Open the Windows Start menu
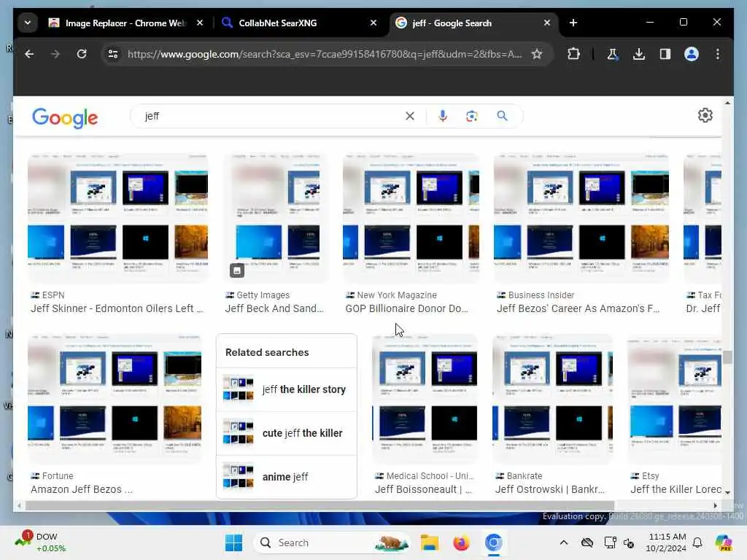The width and height of the screenshot is (747, 560). (x=233, y=542)
